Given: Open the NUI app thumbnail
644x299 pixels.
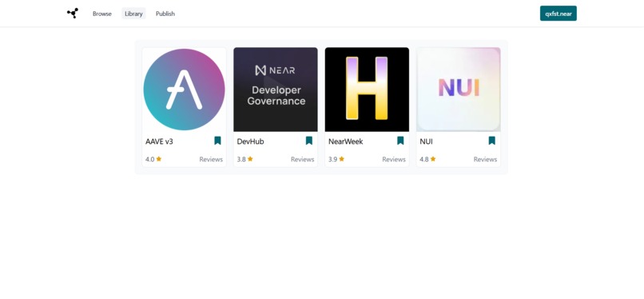Looking at the screenshot, I should 459,90.
